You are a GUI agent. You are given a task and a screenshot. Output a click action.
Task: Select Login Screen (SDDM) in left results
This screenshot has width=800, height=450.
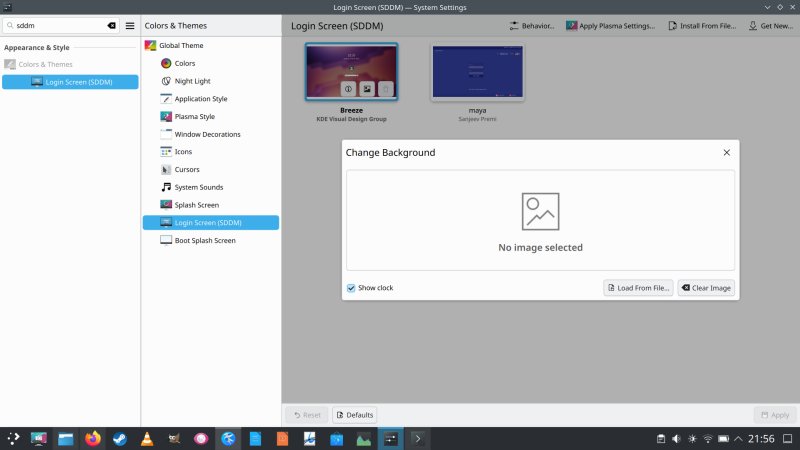(x=70, y=82)
